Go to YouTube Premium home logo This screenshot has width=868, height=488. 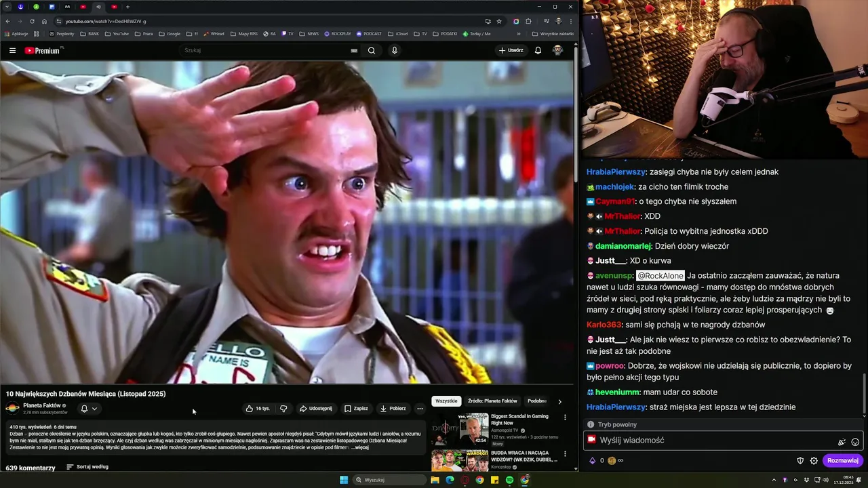click(x=43, y=50)
